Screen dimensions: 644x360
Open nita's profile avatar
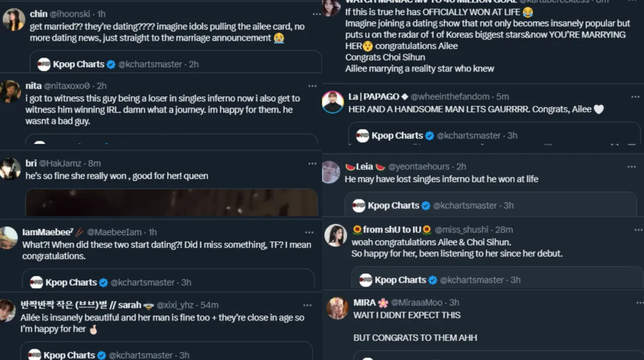pos(11,91)
